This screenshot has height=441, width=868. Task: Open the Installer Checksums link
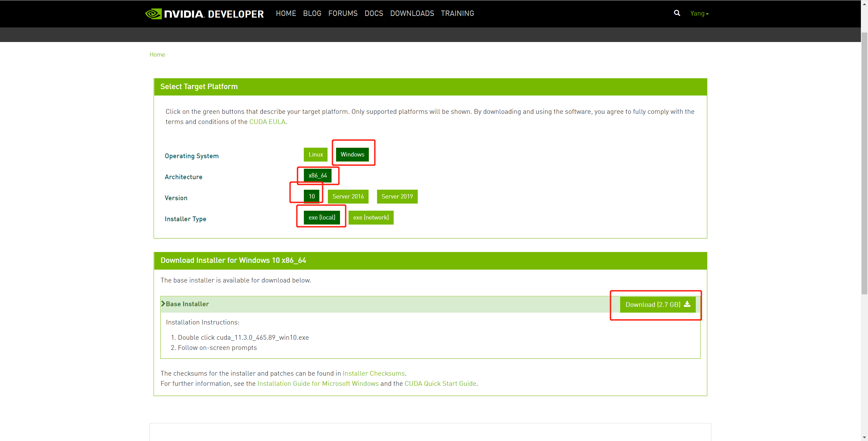coord(373,373)
